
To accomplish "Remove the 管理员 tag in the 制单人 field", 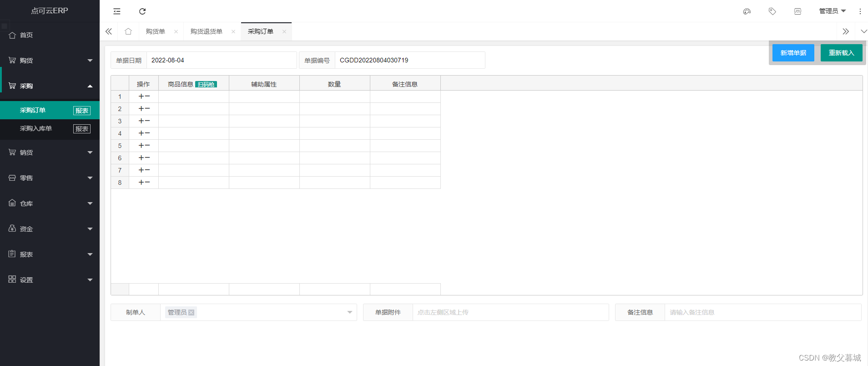I will (192, 312).
